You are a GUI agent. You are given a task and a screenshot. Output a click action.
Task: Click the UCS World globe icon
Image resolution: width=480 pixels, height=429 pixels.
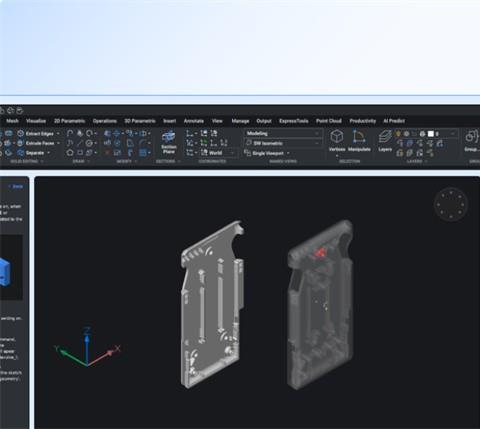(x=204, y=153)
